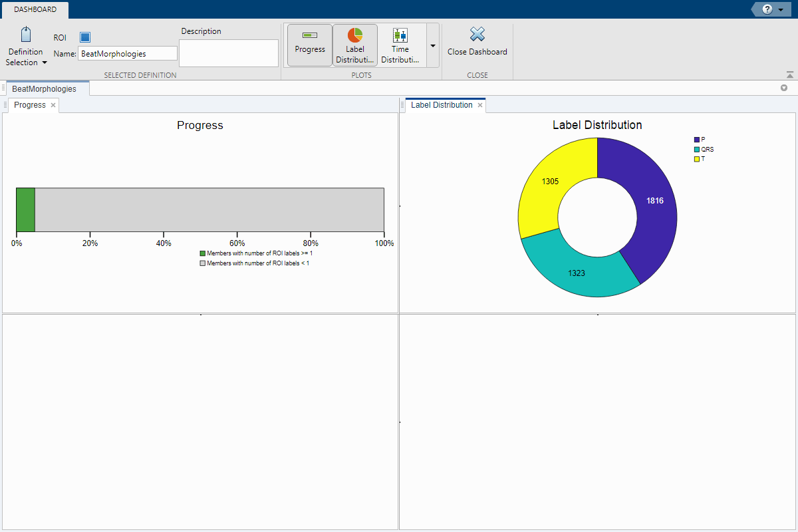The image size is (798, 532).
Task: Click inside the Description text box
Action: point(228,53)
